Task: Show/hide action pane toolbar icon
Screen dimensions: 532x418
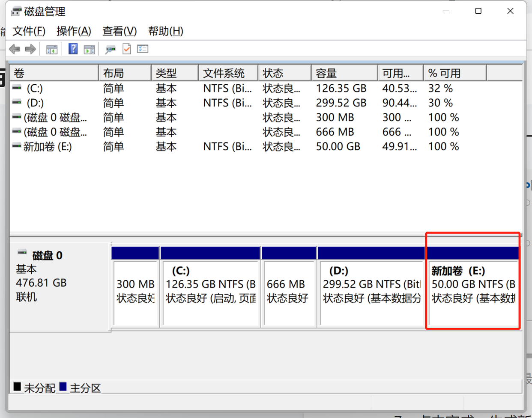Action: (90, 50)
